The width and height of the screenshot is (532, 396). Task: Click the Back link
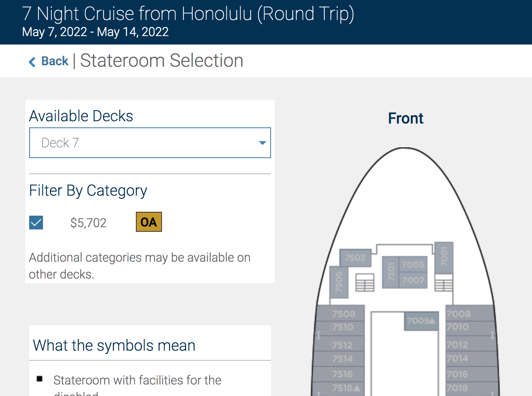[55, 61]
